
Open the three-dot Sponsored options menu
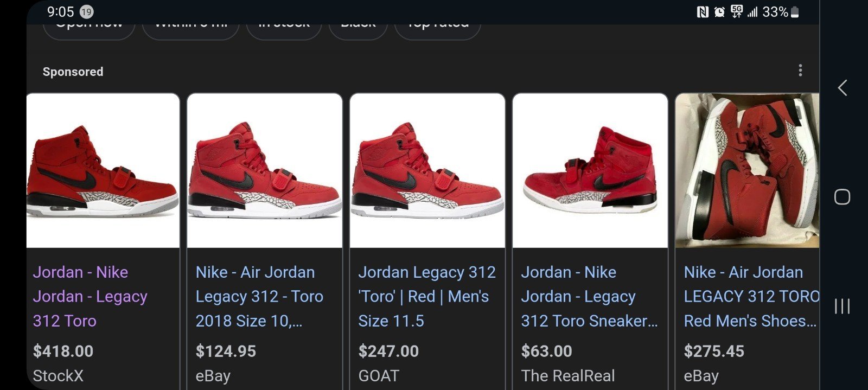[x=800, y=71]
